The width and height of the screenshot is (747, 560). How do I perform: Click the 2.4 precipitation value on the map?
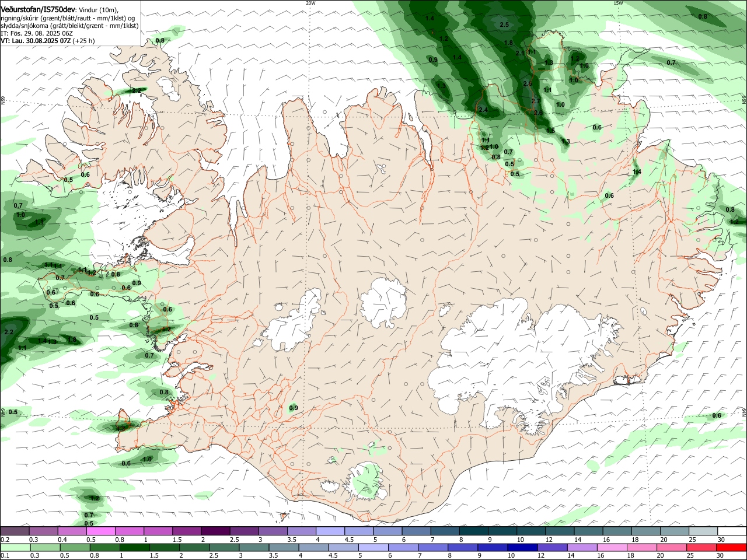tap(483, 110)
